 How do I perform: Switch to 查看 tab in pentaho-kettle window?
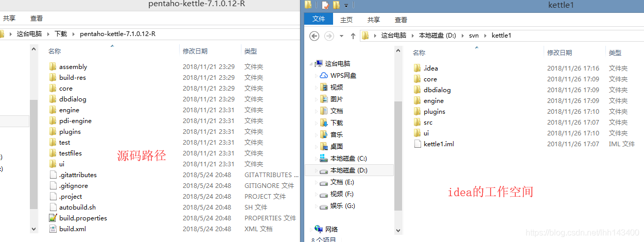point(37,18)
